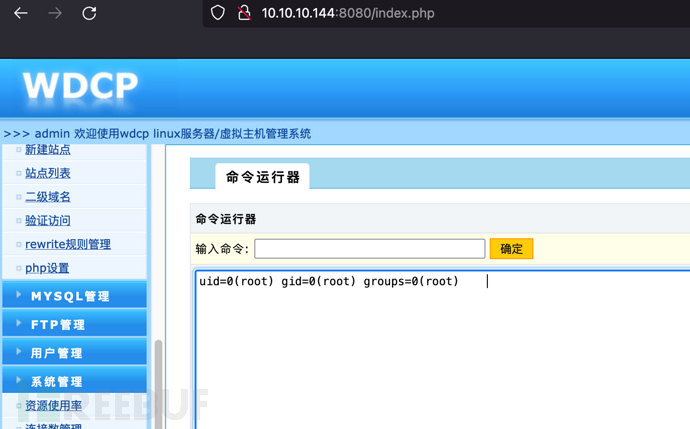Screen dimensions: 690x429
Task: Open the 新建站点 link
Action: pyautogui.click(x=48, y=150)
